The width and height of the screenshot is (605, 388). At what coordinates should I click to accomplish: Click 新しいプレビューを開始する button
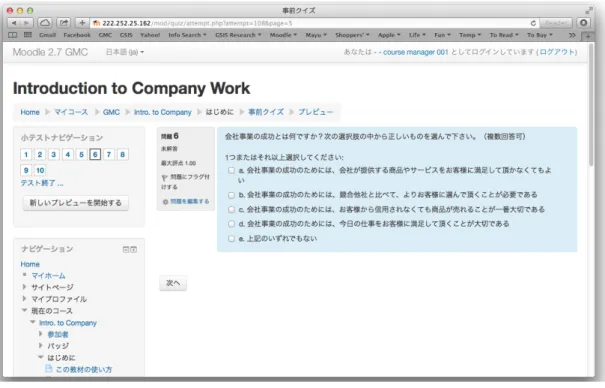76,203
